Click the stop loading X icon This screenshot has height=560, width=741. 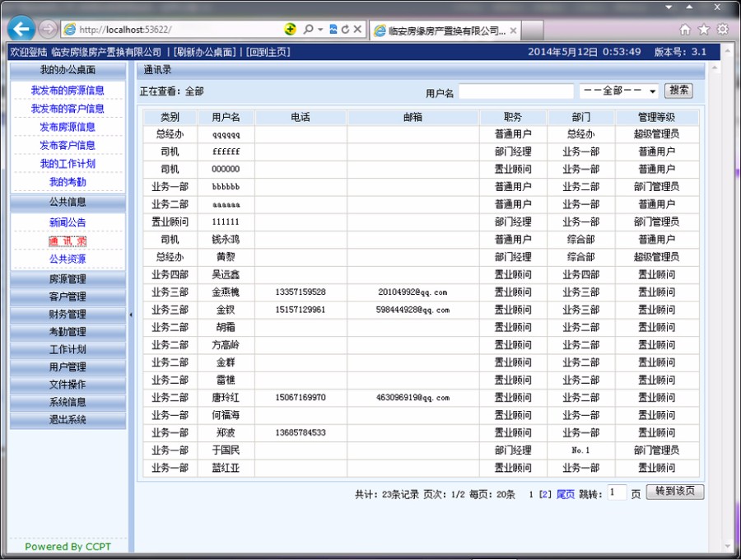click(357, 30)
